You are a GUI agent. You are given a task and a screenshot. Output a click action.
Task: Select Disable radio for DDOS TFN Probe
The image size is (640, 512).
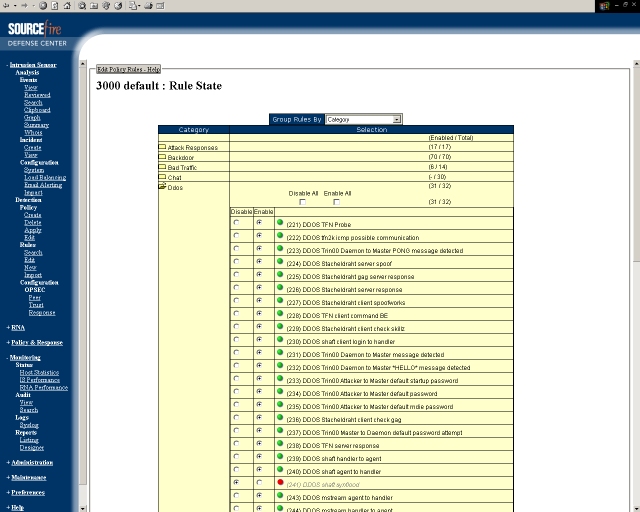pyautogui.click(x=236, y=223)
